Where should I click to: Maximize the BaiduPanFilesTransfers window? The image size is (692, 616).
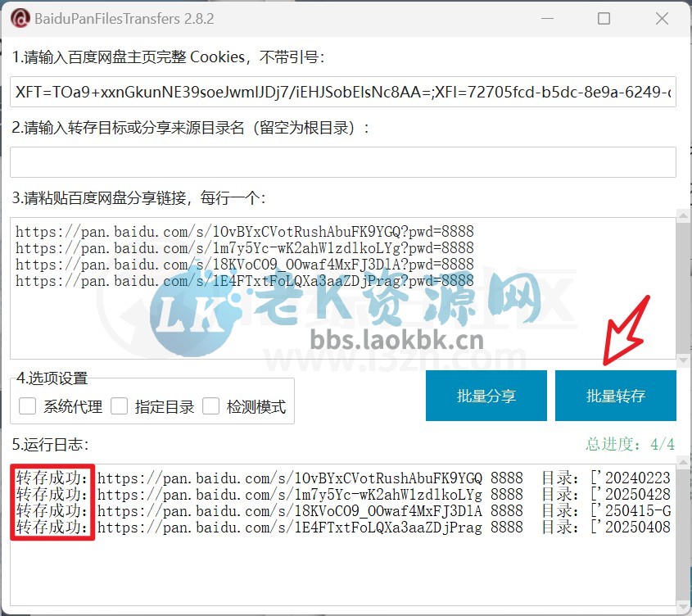604,19
